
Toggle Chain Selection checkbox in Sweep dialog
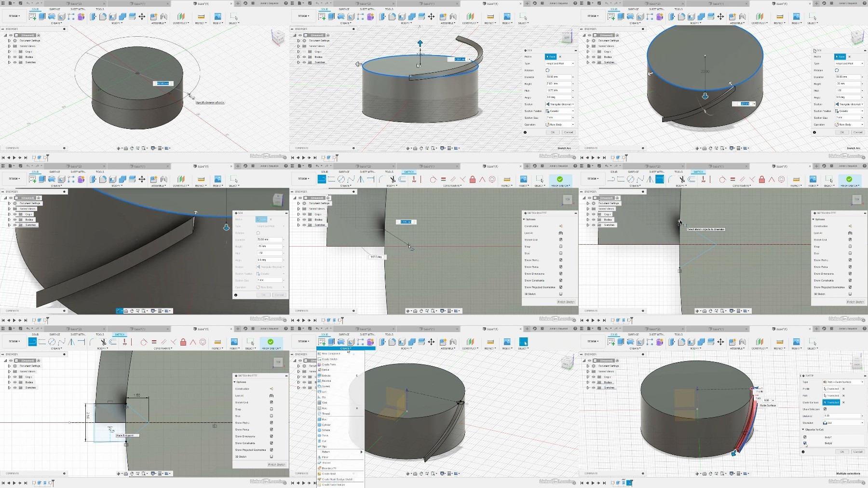point(825,409)
